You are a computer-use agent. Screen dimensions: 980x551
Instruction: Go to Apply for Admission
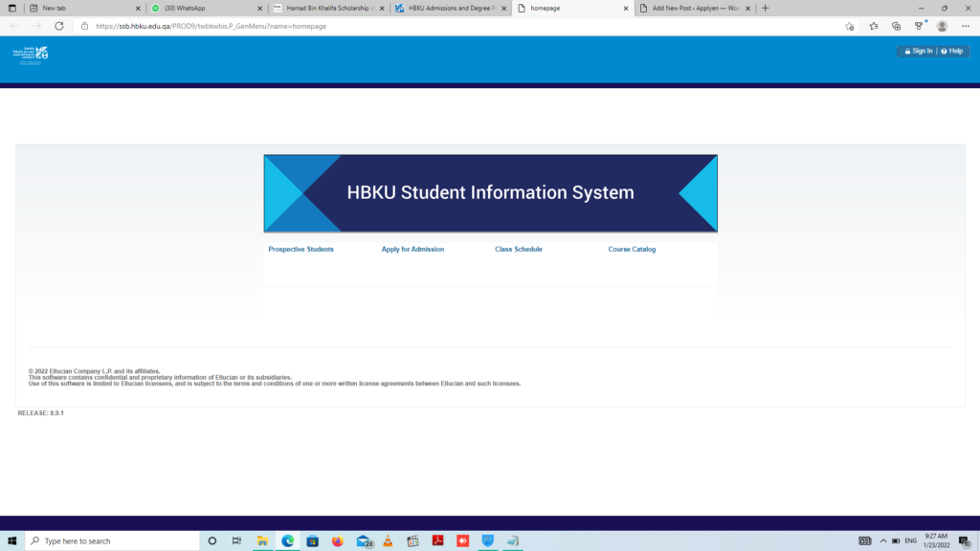412,250
